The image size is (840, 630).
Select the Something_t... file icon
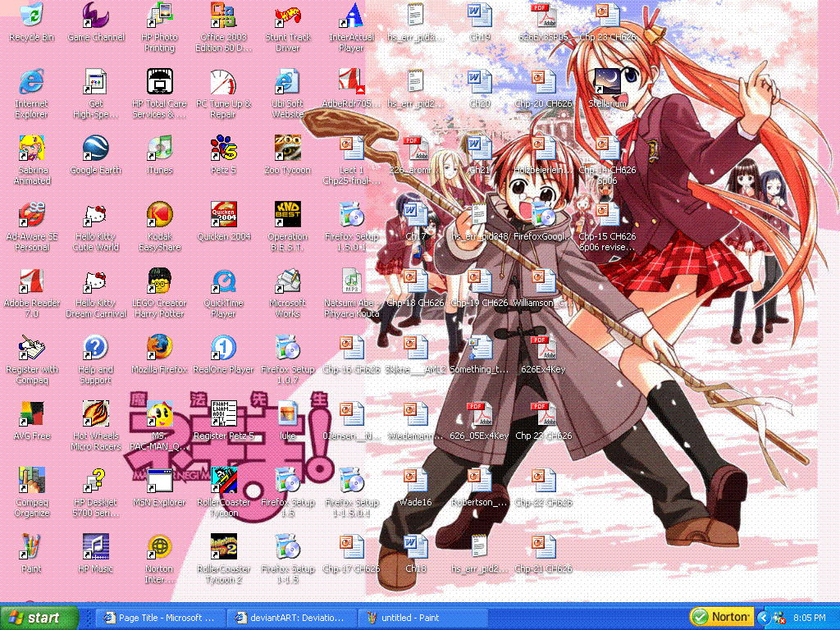479,347
